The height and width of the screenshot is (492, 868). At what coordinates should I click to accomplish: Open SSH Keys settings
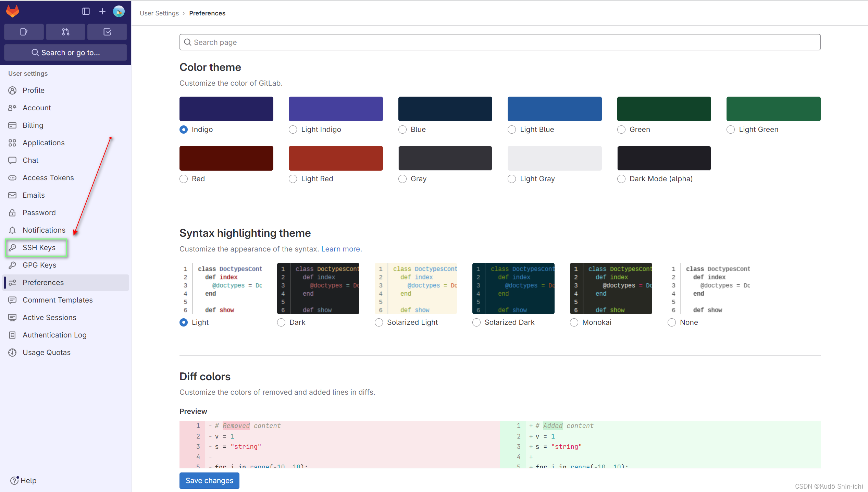click(39, 247)
